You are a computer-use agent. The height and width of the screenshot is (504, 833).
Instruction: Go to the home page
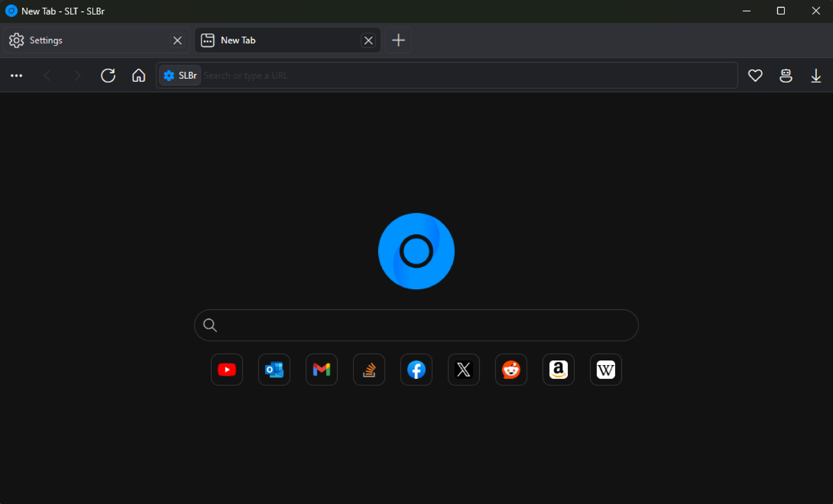[139, 75]
